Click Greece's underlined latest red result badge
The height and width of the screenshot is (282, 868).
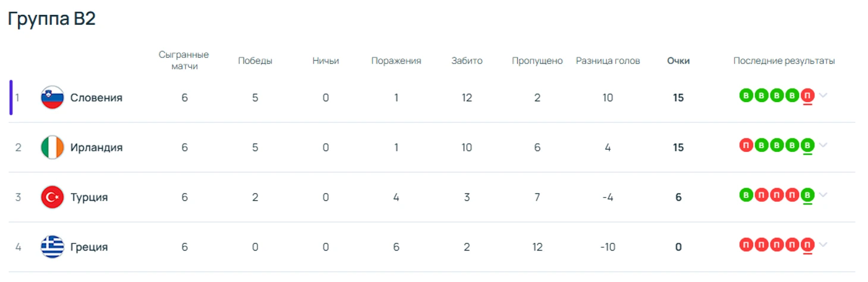point(807,245)
